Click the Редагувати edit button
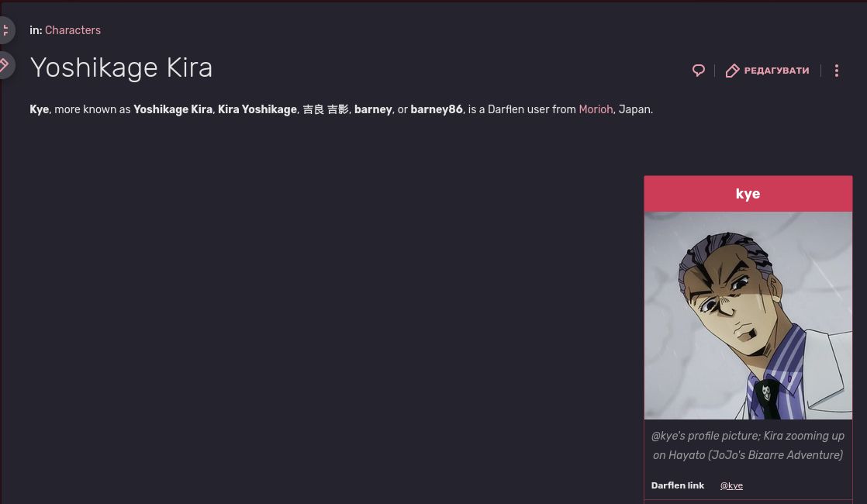 pos(768,71)
